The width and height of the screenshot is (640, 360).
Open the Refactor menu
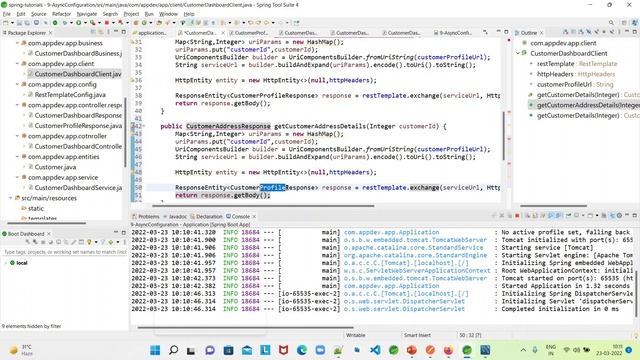coord(62,14)
